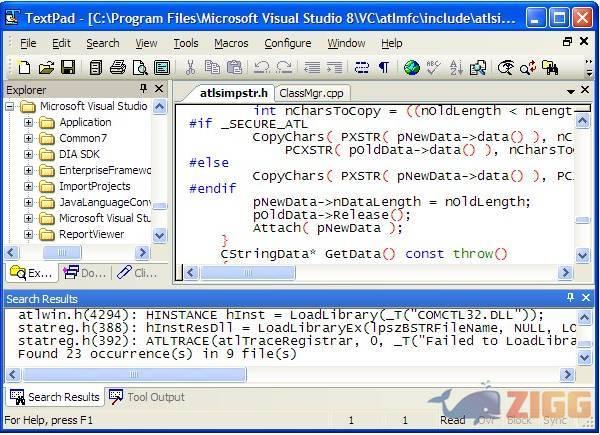Image resolution: width=600 pixels, height=435 pixels.
Task: Click the Open file toolbar icon
Action: pos(46,67)
